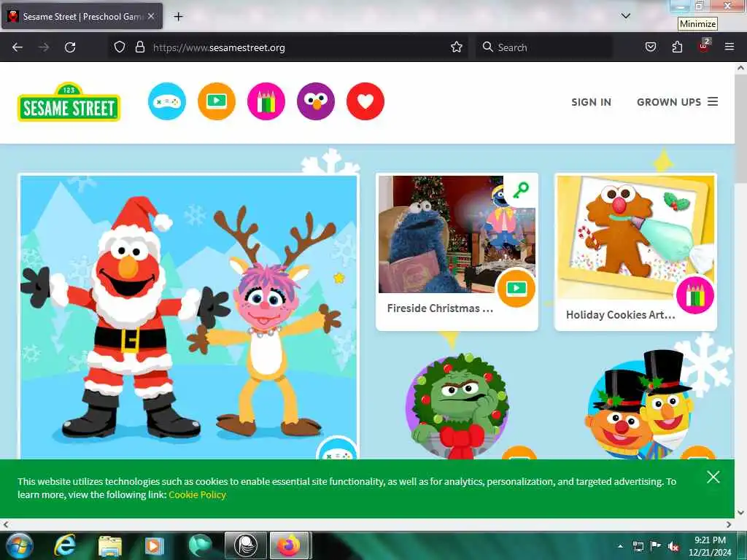
Task: Show hidden tray icons arrow
Action: coord(620,546)
